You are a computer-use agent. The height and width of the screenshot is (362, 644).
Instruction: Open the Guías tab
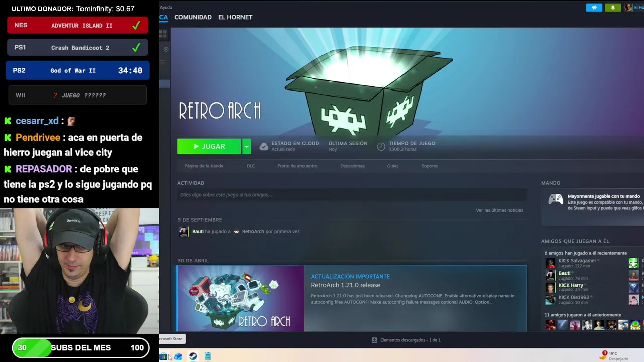(393, 166)
